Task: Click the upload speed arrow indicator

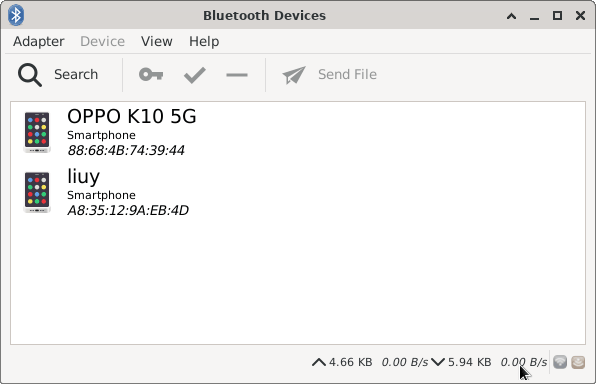Action: [x=319, y=362]
